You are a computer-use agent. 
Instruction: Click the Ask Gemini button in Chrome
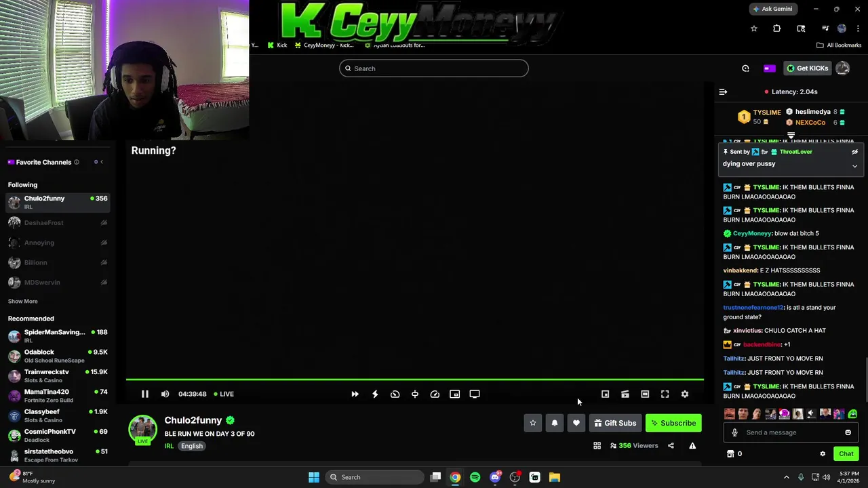click(772, 9)
